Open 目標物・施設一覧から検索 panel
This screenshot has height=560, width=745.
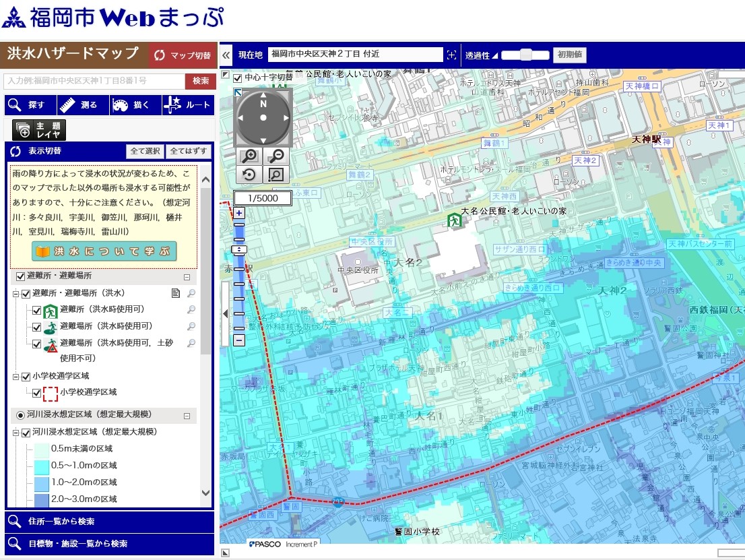tap(109, 544)
